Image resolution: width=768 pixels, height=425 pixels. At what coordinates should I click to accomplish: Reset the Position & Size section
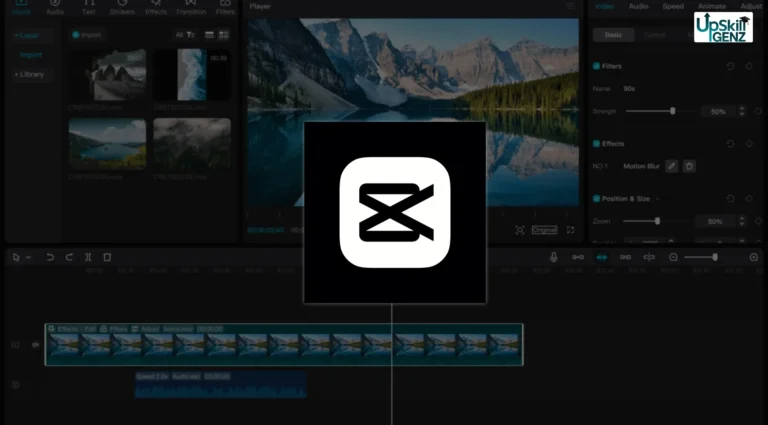tap(730, 199)
